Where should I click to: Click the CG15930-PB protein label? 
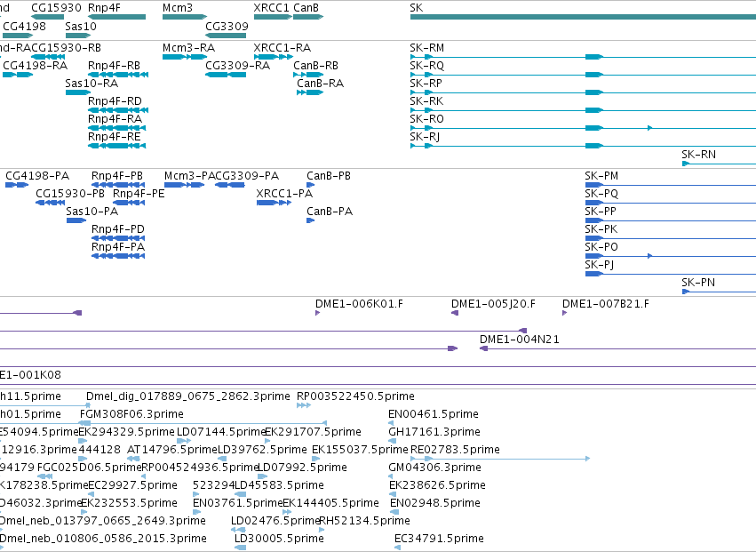70,194
